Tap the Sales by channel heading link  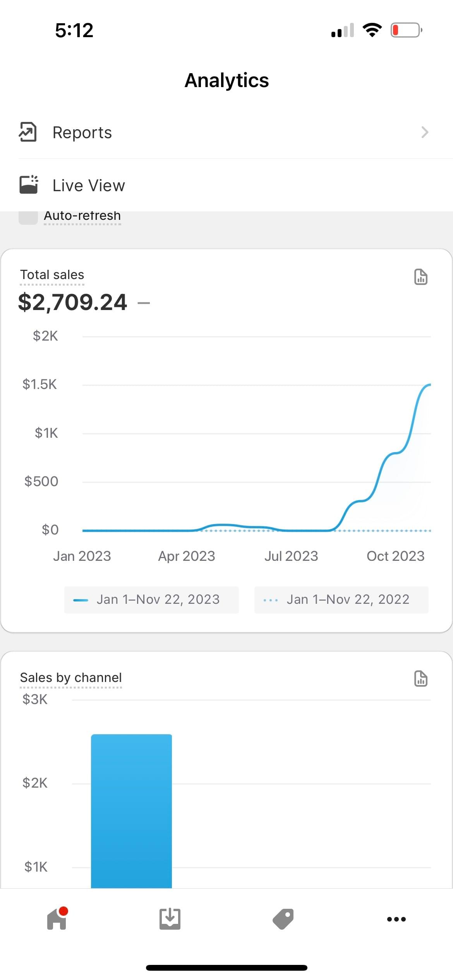71,678
